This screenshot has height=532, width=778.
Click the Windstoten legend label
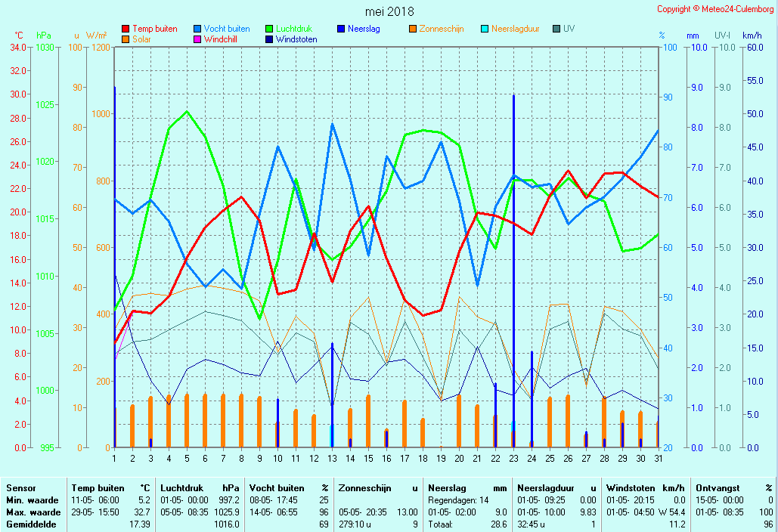[x=296, y=39]
